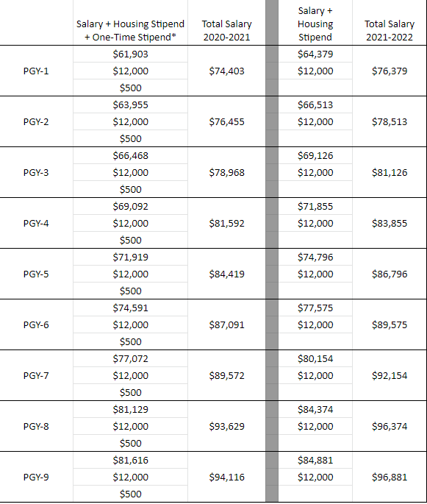The width and height of the screenshot is (427, 504).
Task: Select the Salary + Housing Stipend header
Action: point(315,23)
